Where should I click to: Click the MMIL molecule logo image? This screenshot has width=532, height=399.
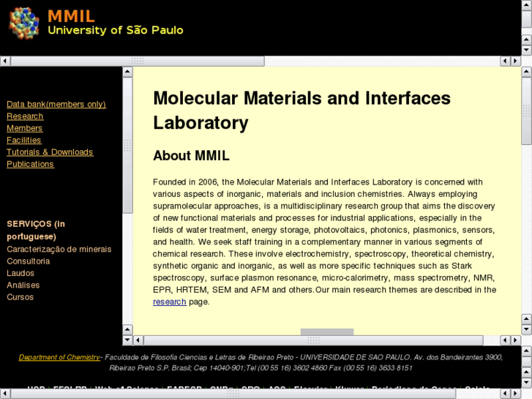point(23,23)
